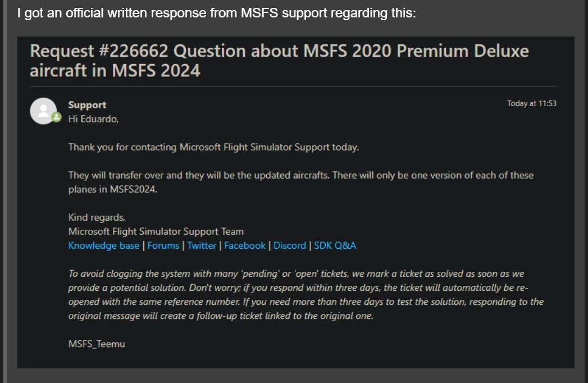588x383 pixels.
Task: Click the 'Hi Eduardo,' greeting line
Action: coord(93,119)
